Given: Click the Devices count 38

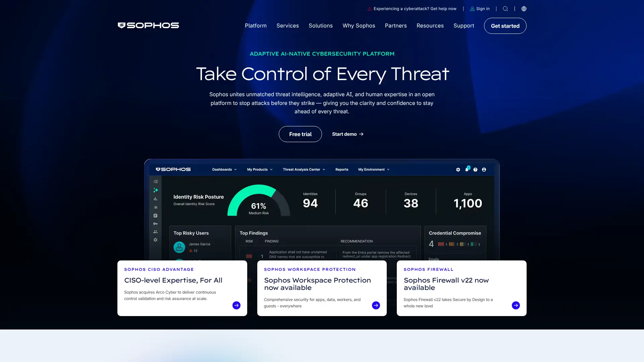Looking at the screenshot, I should click(x=411, y=203).
